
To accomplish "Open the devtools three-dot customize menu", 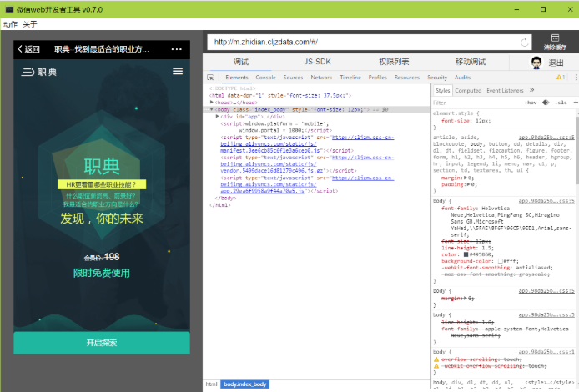I will tap(576, 77).
